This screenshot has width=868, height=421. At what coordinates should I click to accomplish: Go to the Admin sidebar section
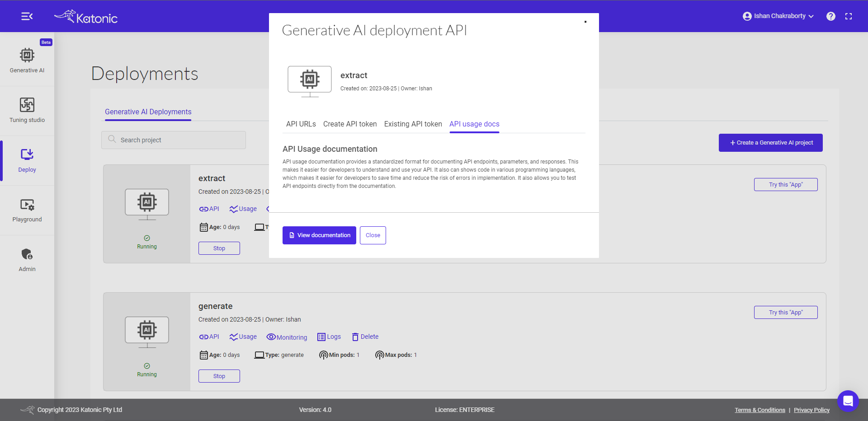coord(27,259)
